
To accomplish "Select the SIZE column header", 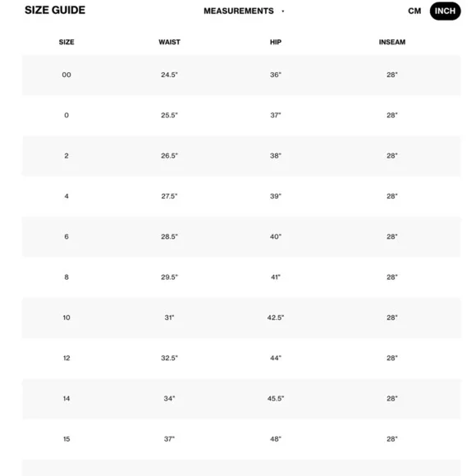I will coord(66,42).
